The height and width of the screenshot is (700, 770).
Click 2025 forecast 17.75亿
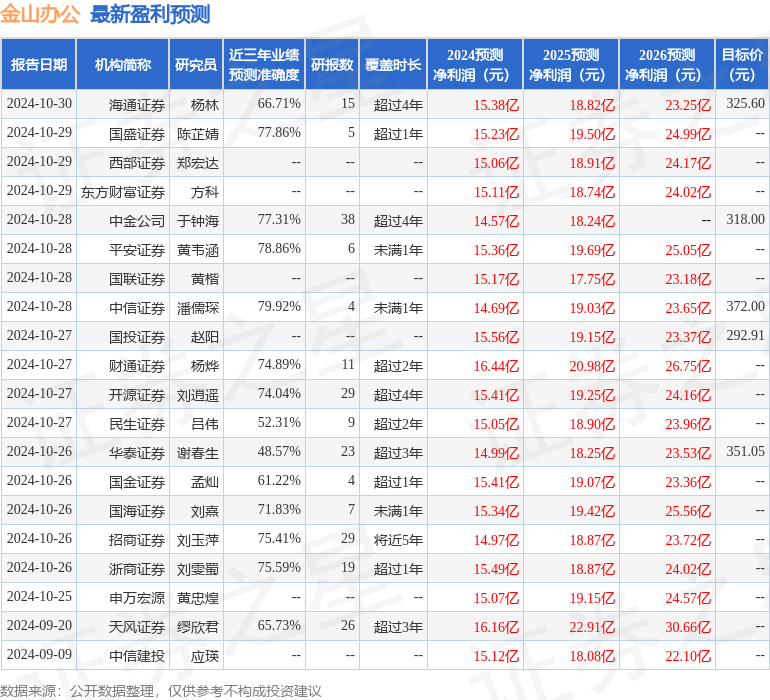[x=592, y=279]
